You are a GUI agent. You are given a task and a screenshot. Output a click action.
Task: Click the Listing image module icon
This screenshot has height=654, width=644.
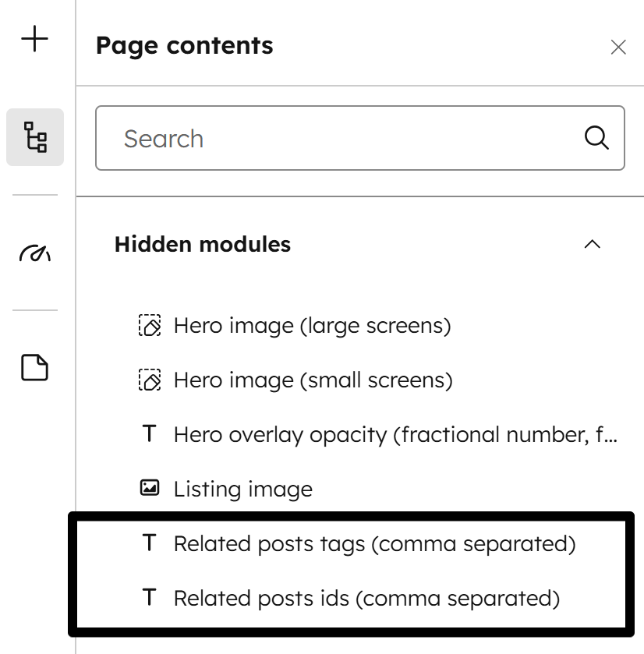[x=149, y=489]
